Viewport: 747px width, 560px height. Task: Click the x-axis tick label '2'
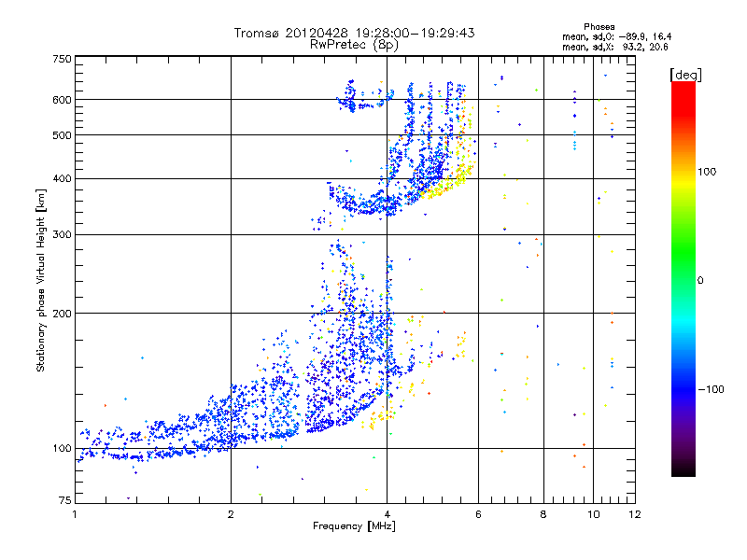[x=231, y=514]
